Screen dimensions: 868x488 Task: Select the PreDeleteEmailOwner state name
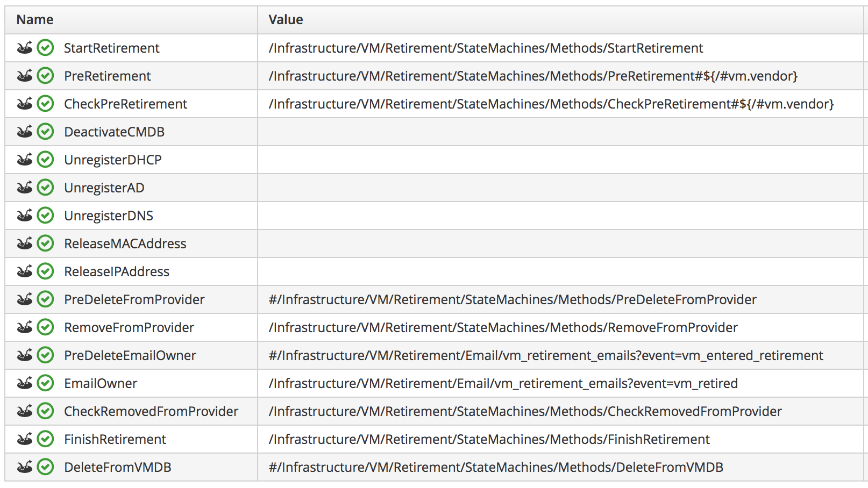pyautogui.click(x=130, y=355)
